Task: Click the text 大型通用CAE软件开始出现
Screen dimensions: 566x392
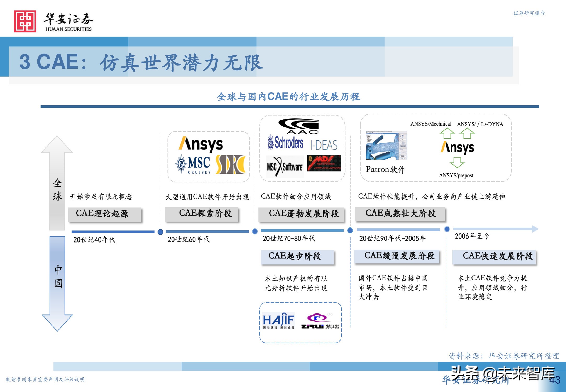Action: click(x=207, y=197)
